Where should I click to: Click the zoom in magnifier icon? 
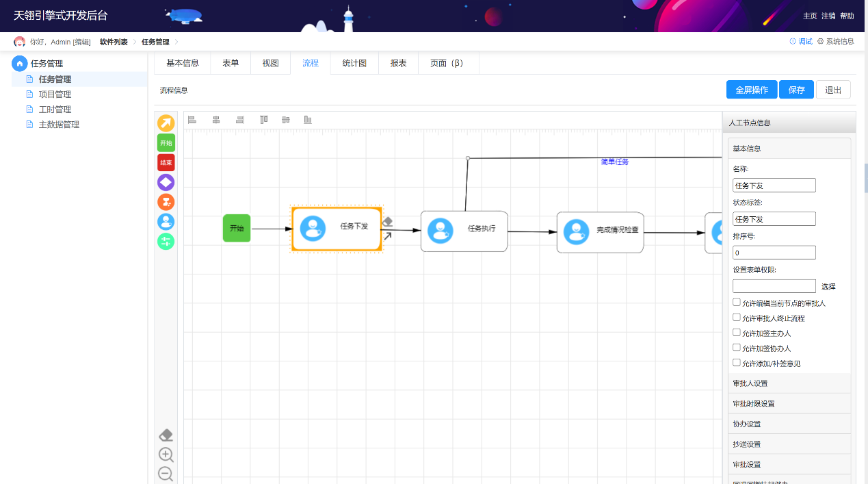(166, 455)
